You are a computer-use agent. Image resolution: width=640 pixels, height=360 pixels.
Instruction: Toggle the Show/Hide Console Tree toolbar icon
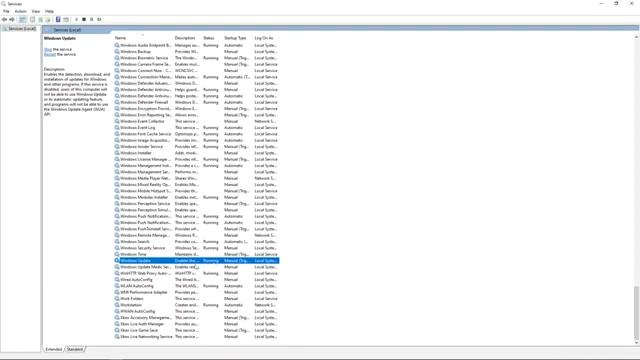[x=23, y=20]
